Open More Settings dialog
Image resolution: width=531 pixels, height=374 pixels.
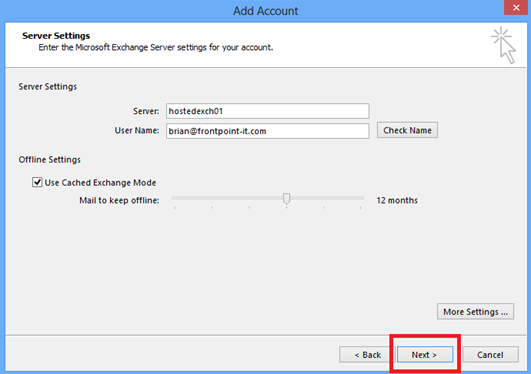[x=475, y=311]
